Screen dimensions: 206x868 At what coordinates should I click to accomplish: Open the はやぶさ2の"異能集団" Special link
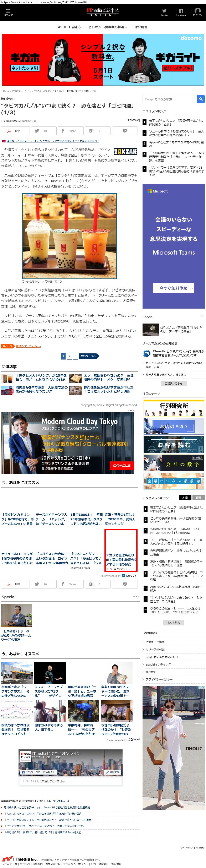181,329
